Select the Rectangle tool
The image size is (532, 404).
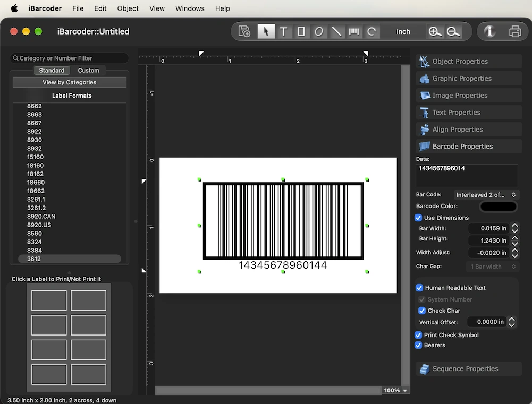pyautogui.click(x=301, y=31)
